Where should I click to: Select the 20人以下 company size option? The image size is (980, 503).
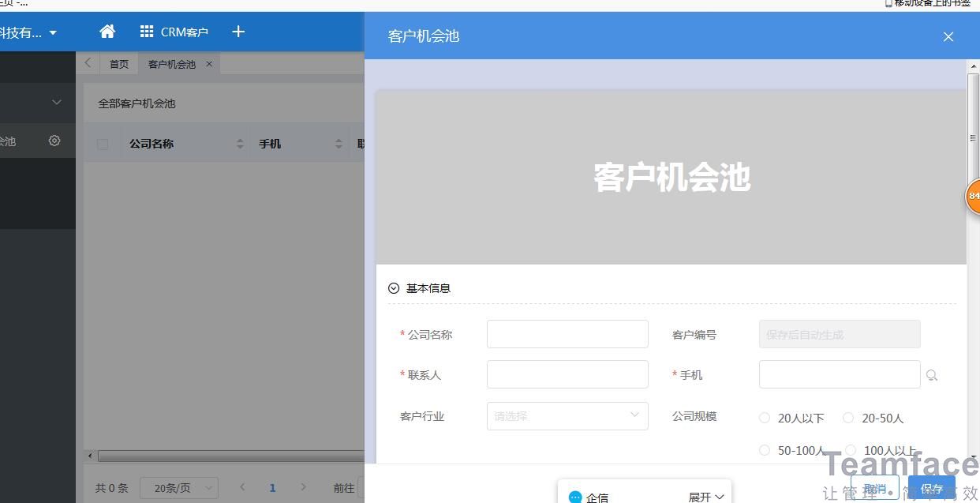point(764,418)
